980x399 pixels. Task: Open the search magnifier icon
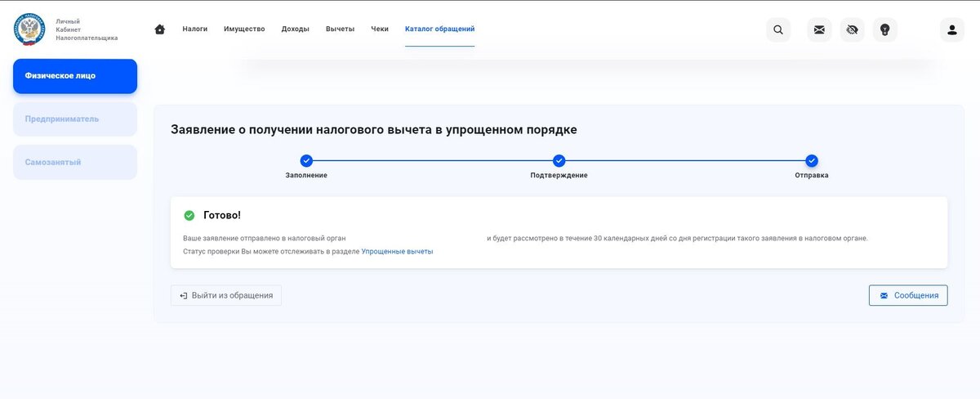pos(778,30)
